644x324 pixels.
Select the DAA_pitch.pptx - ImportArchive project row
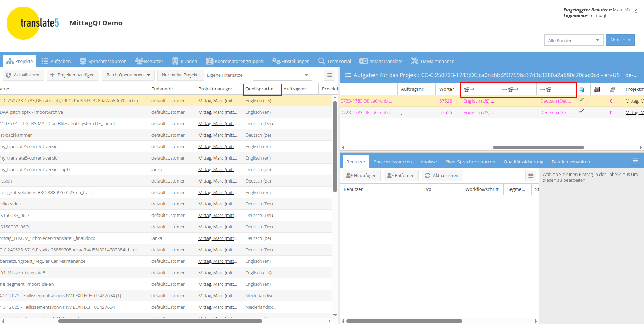click(x=70, y=112)
